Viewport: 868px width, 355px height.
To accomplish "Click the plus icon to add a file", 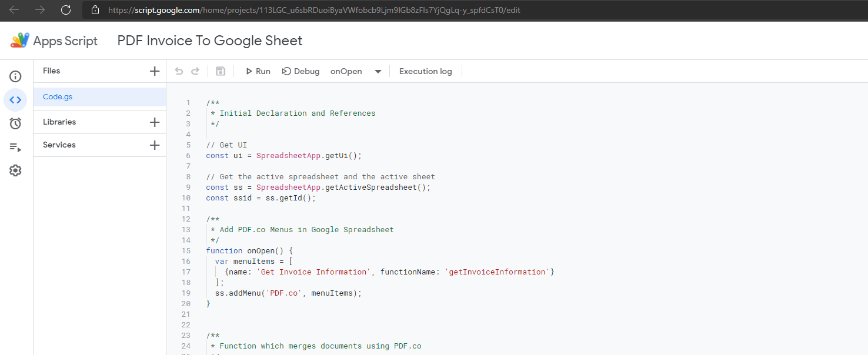I will (155, 71).
